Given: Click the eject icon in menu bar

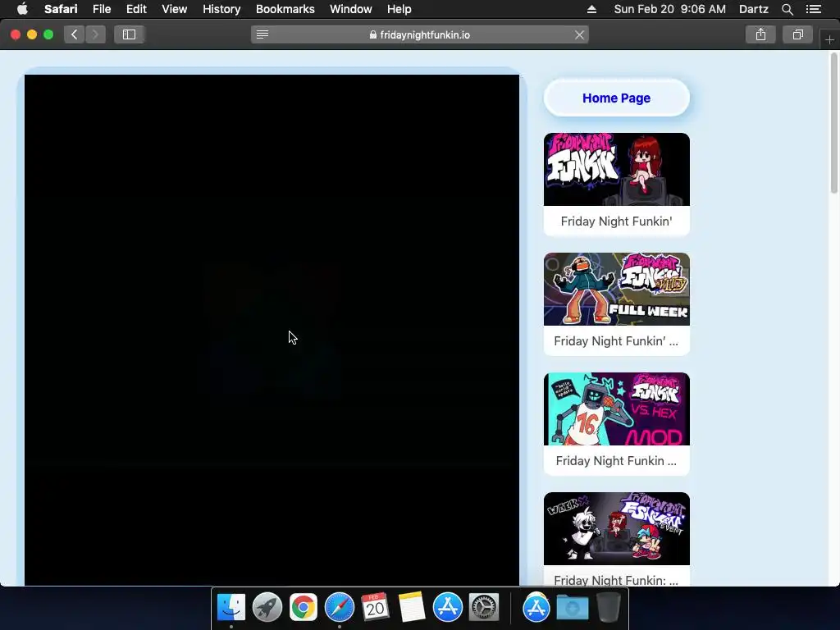Looking at the screenshot, I should click(591, 9).
